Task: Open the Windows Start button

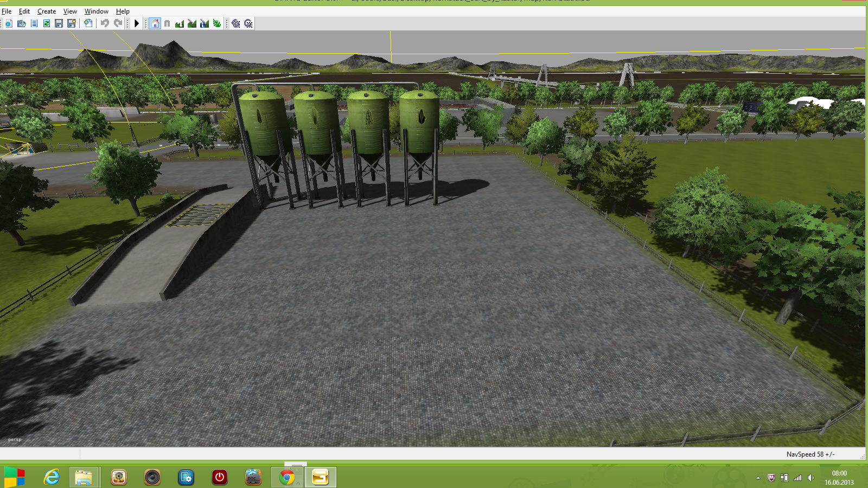Action: [x=14, y=477]
